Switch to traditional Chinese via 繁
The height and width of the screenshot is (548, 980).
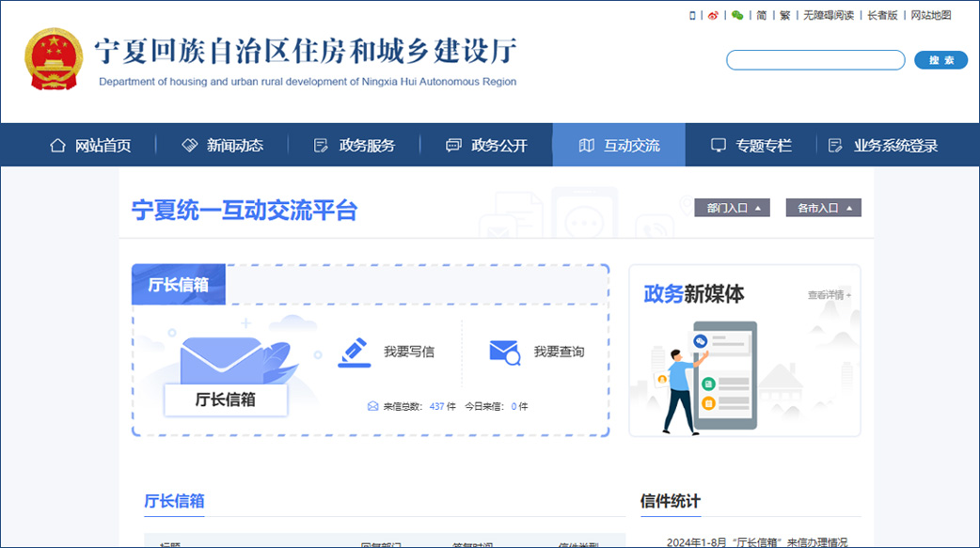(785, 16)
